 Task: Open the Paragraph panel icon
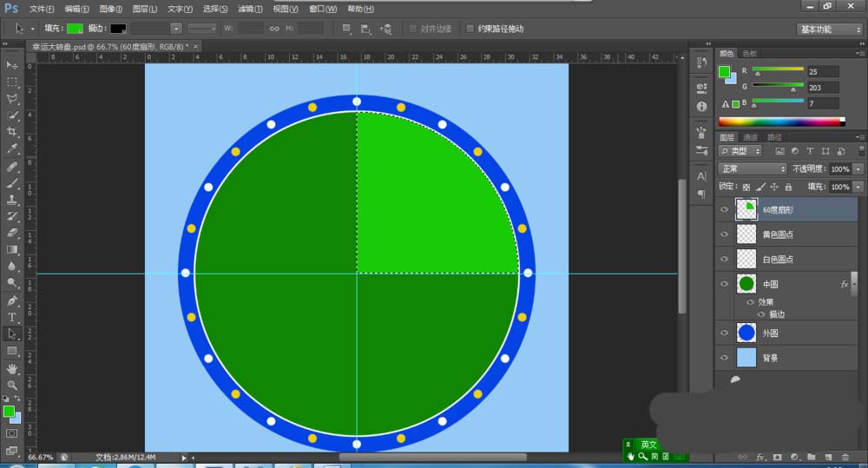[x=702, y=194]
